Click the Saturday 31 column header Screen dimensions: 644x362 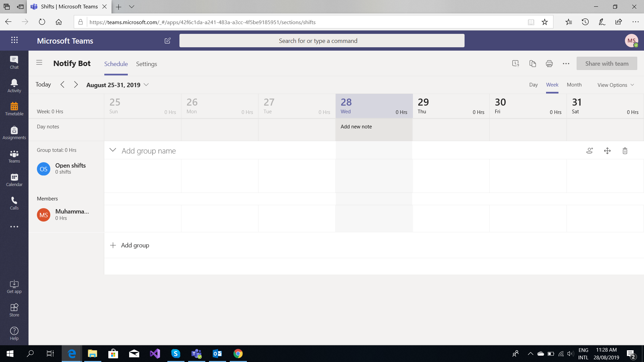click(605, 106)
